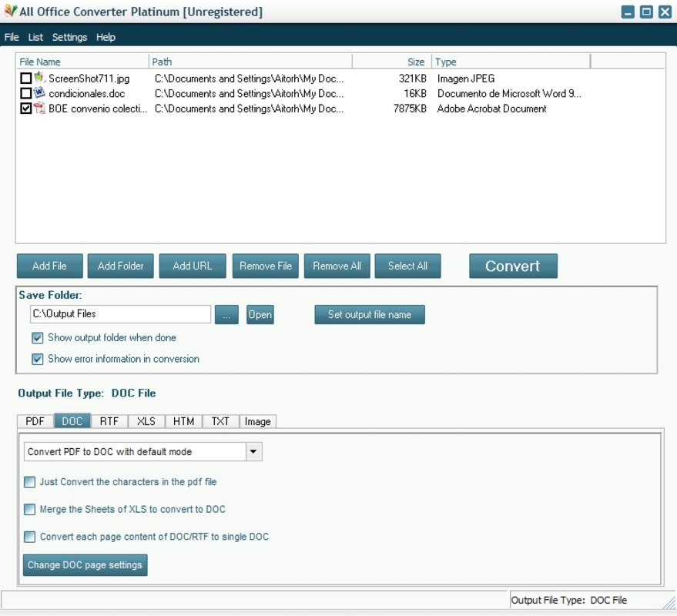The height and width of the screenshot is (616, 677).
Task: Sort list by the Path column header
Action: [250, 62]
